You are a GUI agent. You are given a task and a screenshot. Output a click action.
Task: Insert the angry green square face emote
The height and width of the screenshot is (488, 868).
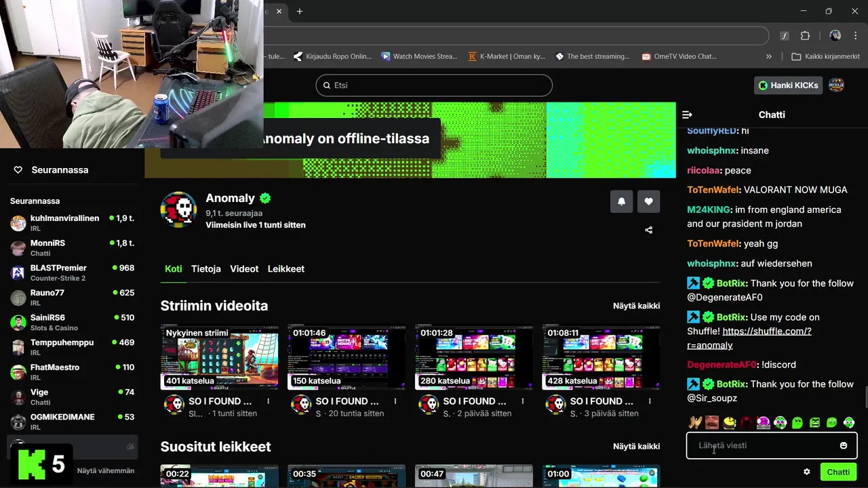(814, 422)
